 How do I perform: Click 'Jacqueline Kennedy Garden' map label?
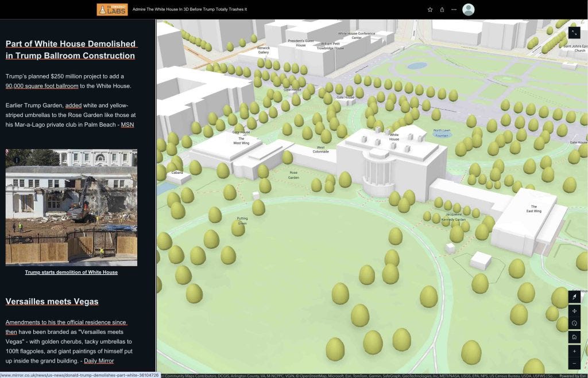click(x=454, y=217)
